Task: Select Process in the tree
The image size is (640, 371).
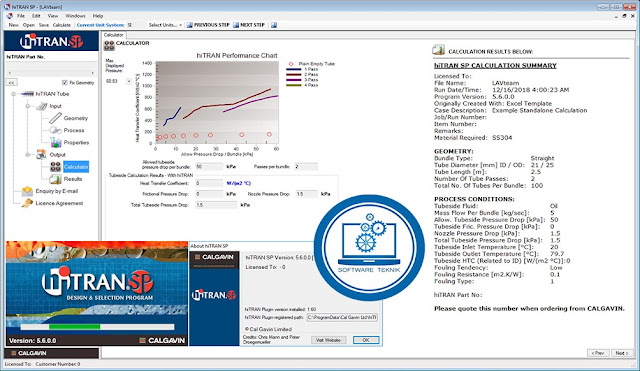Action: point(74,130)
